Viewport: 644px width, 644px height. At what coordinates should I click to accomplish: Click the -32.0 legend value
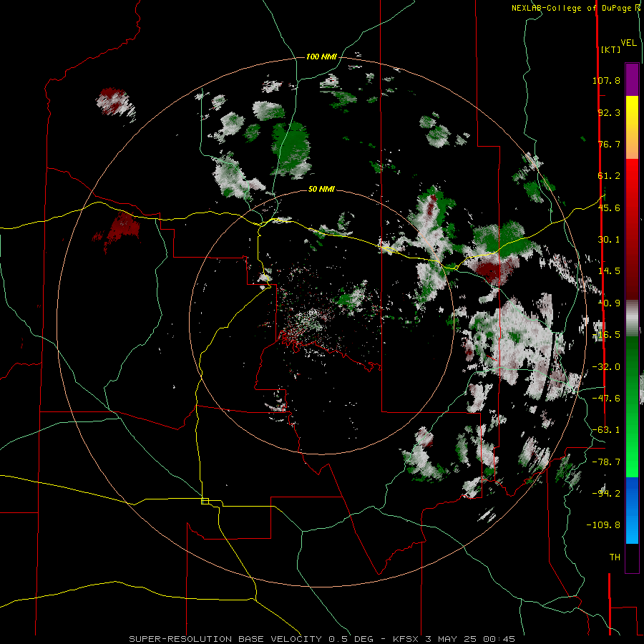606,367
